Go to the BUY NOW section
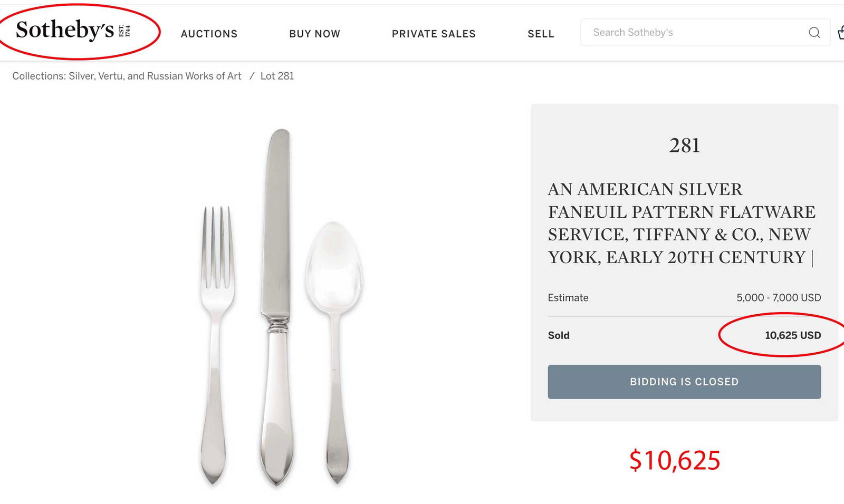Screen dimensions: 844x504 (x=314, y=34)
